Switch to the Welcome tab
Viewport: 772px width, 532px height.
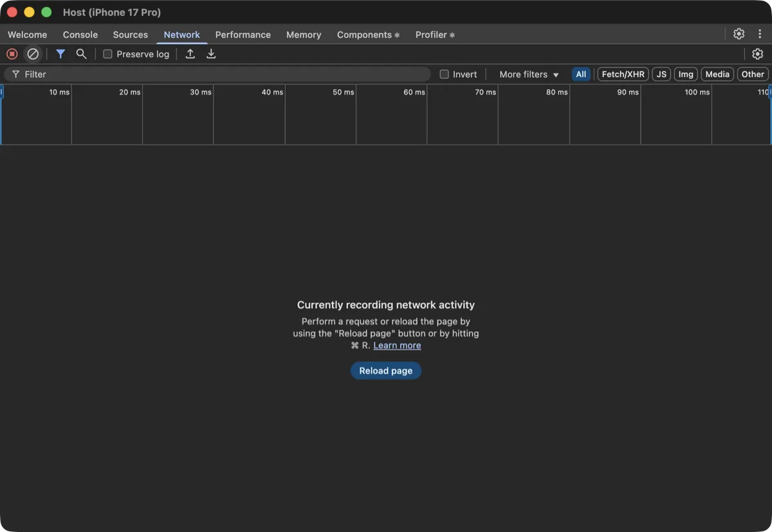click(x=27, y=35)
